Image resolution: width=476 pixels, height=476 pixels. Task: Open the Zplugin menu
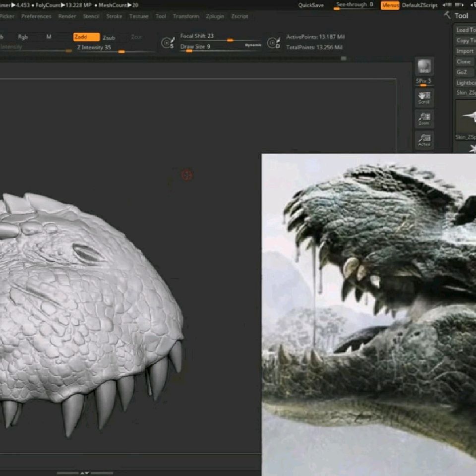215,16
